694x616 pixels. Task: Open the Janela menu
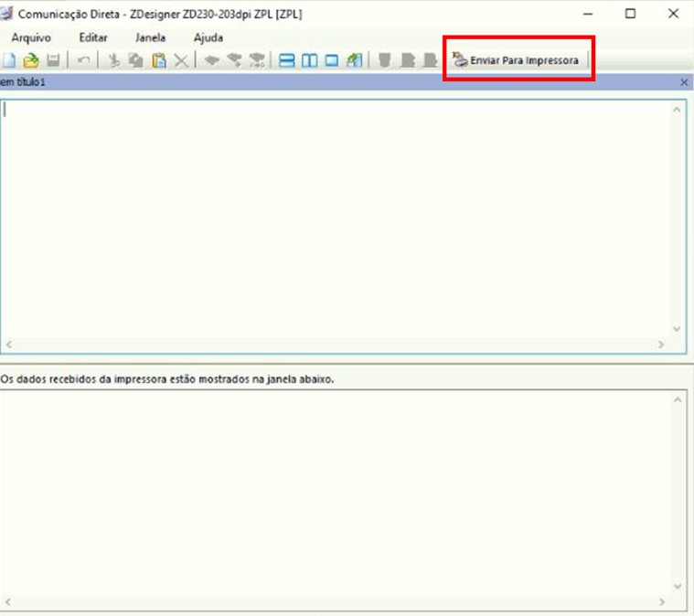[x=150, y=37]
